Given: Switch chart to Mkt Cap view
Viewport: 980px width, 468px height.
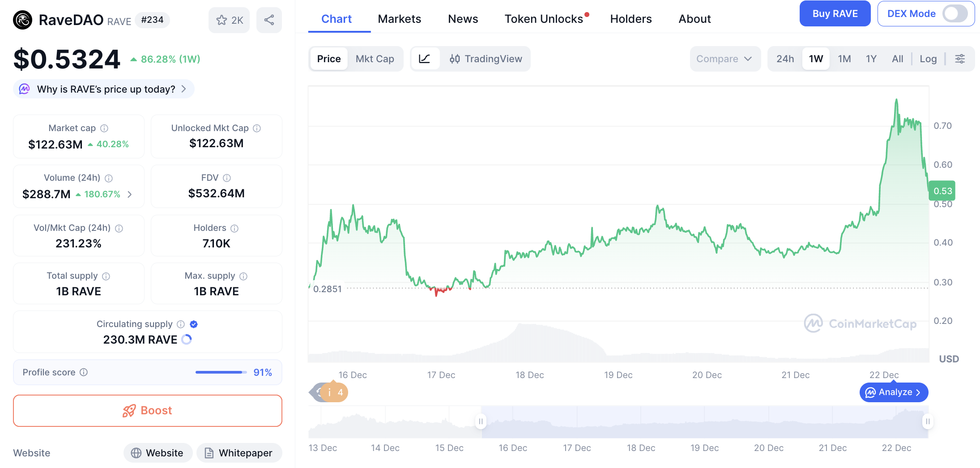Looking at the screenshot, I should click(375, 59).
